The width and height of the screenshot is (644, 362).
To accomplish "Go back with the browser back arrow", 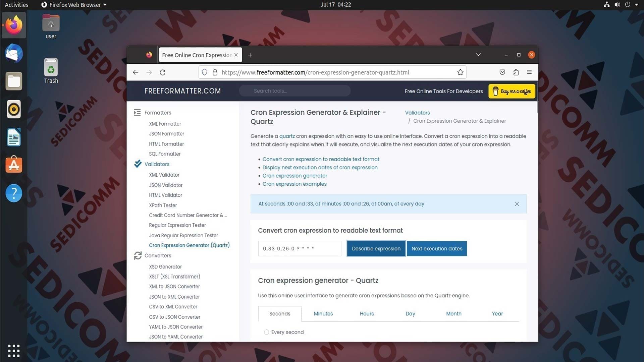I will [136, 72].
